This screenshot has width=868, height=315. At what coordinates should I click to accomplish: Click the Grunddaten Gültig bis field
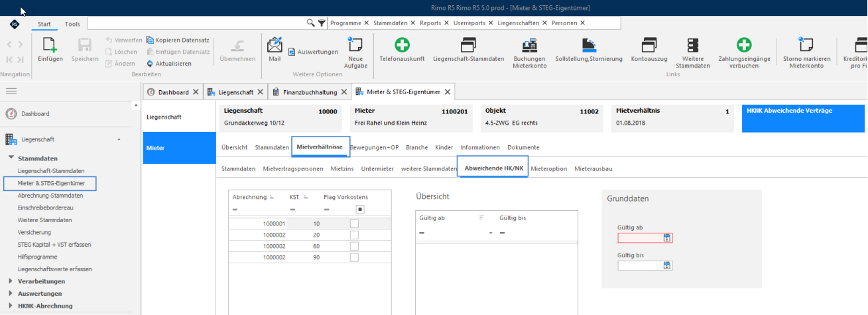645,266
